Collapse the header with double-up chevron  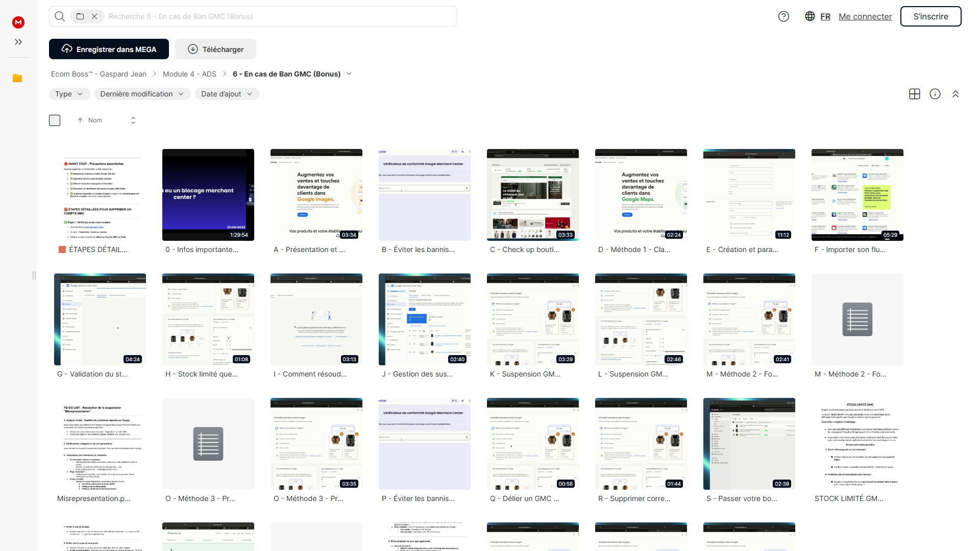tap(955, 94)
